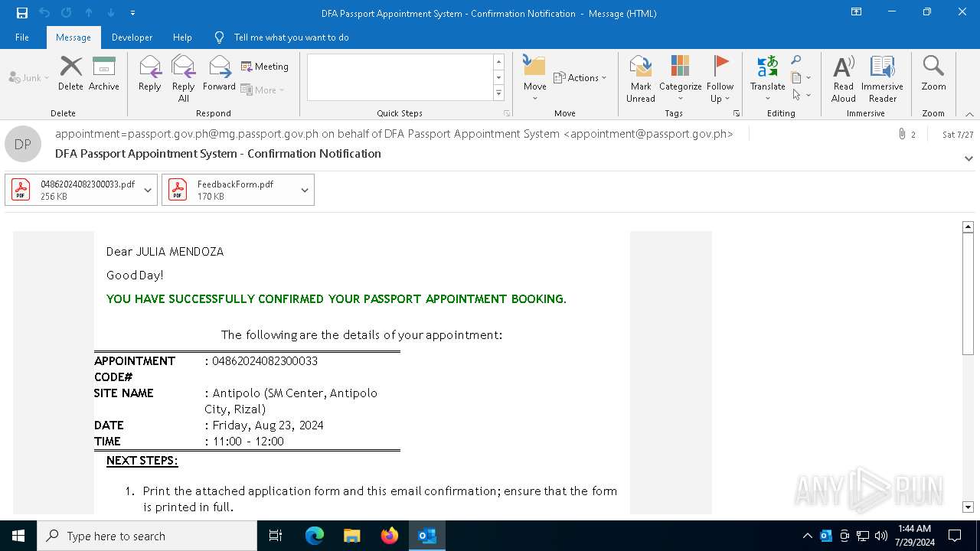This screenshot has height=551, width=980.
Task: Click the vertical scrollbar thumb in message
Action: pyautogui.click(x=968, y=294)
